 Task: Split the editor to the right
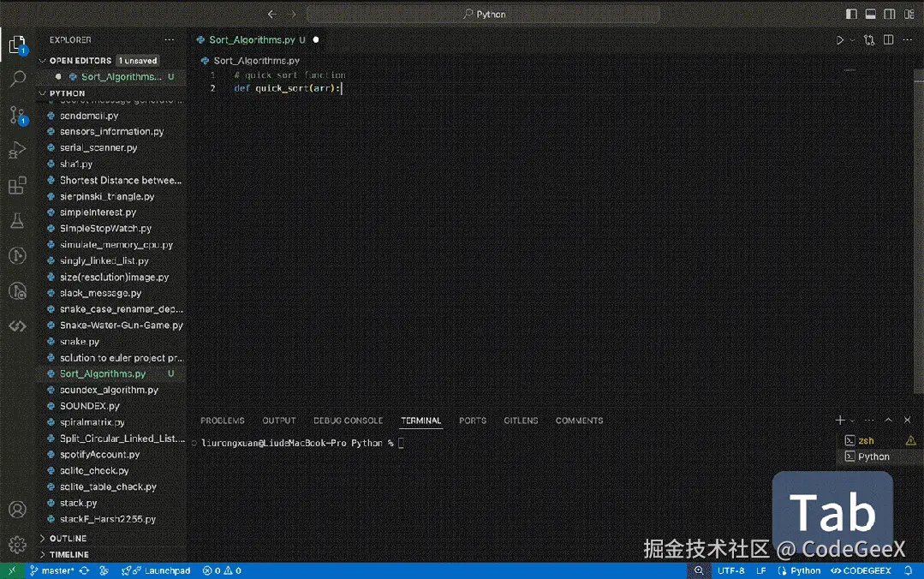889,40
